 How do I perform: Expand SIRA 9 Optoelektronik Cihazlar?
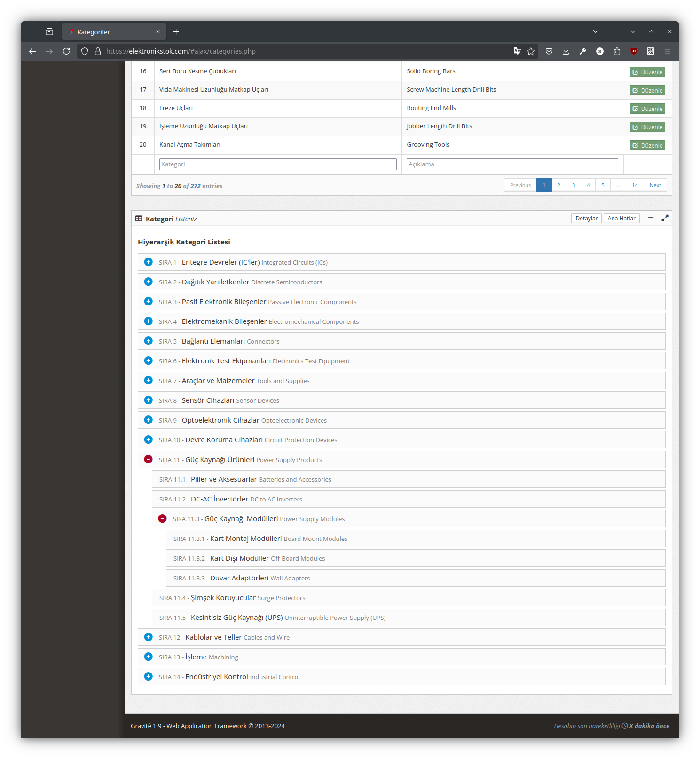(x=149, y=420)
